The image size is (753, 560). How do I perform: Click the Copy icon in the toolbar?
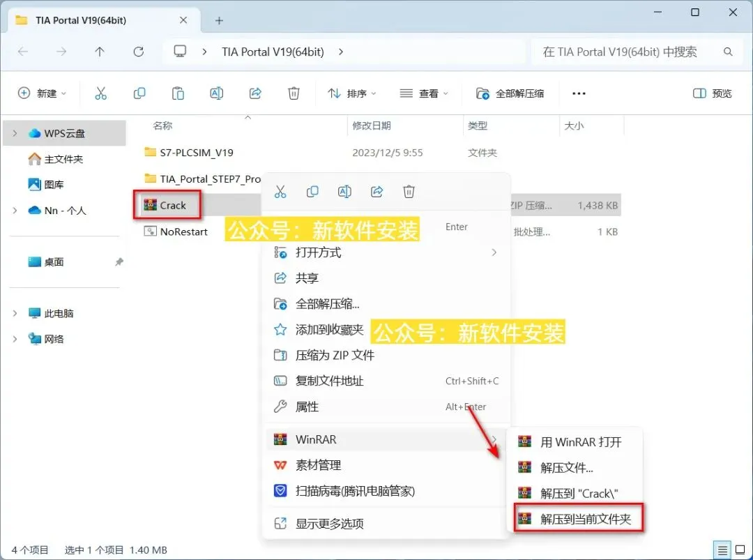coord(139,93)
